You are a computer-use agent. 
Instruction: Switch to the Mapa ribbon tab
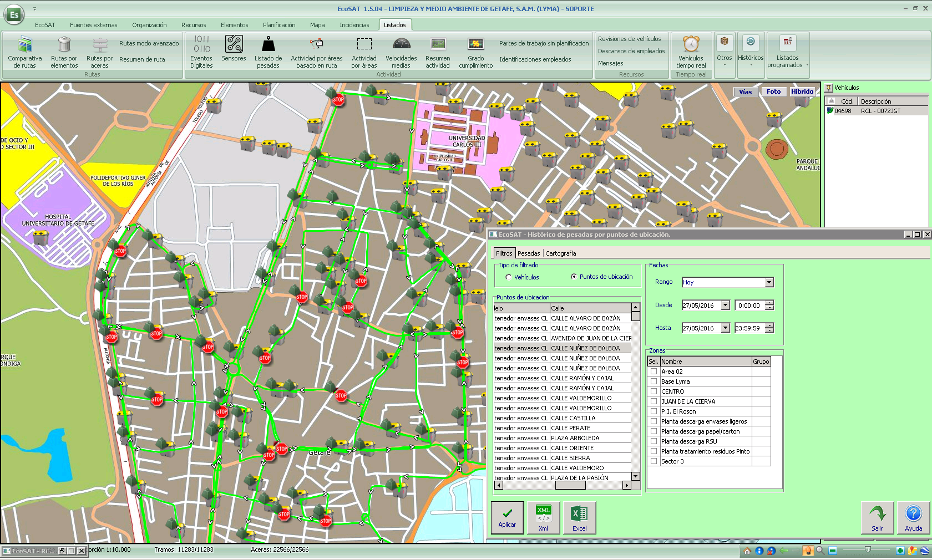317,25
